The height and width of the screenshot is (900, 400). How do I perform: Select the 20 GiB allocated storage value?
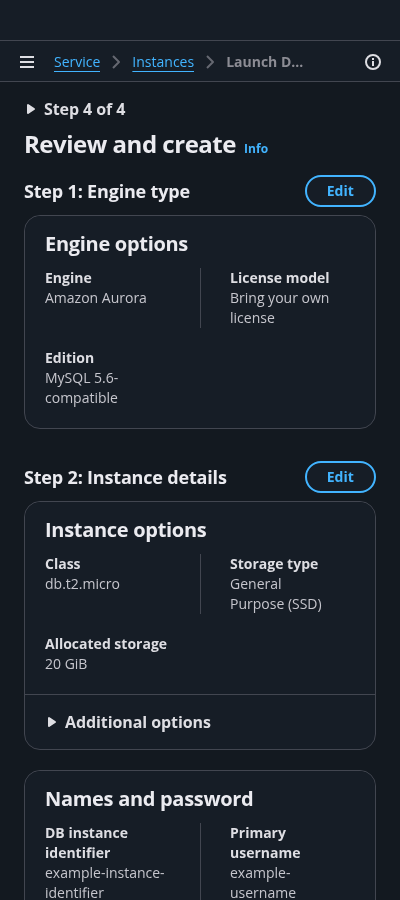point(66,664)
